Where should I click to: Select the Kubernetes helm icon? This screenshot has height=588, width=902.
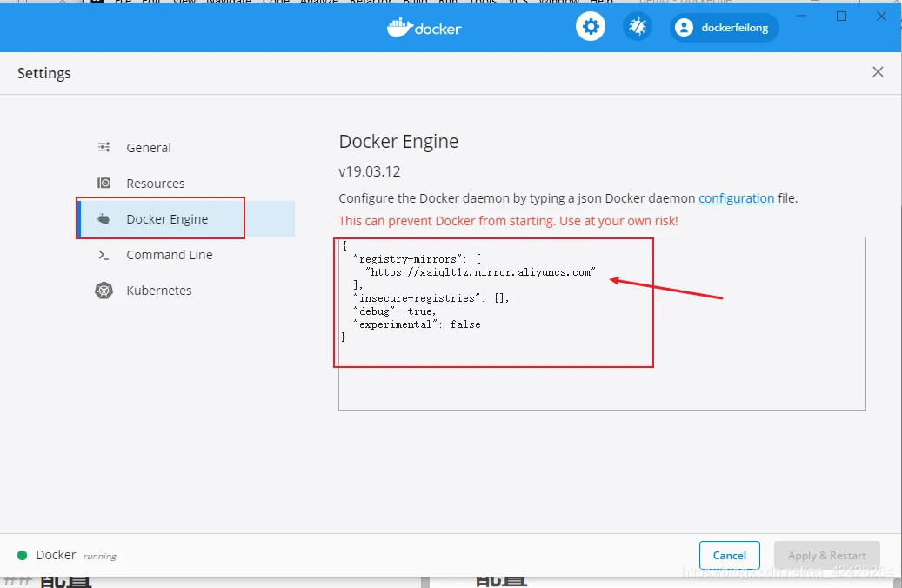tap(104, 291)
